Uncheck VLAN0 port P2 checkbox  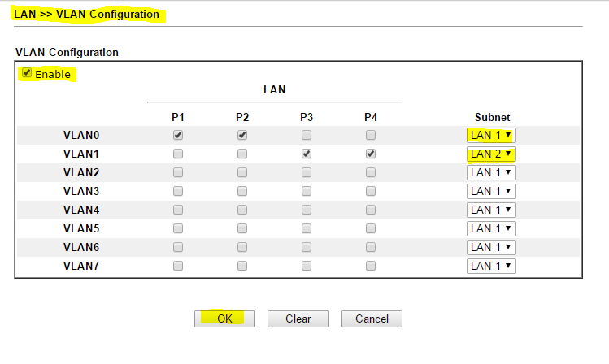[x=242, y=135]
